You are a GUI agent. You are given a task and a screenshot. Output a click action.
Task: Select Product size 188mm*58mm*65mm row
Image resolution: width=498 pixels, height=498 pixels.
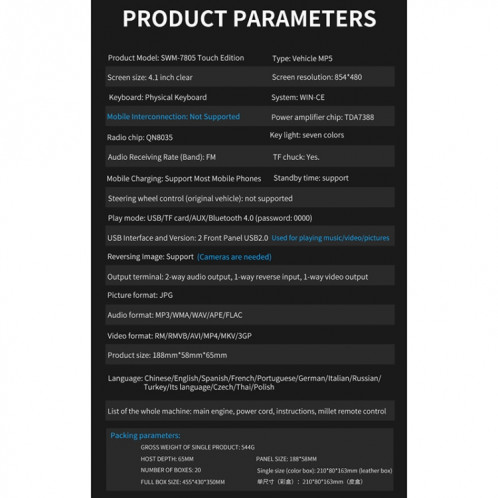pos(250,354)
